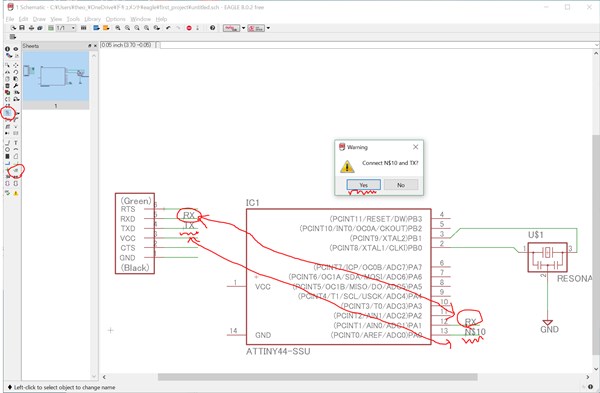Open the Errors warning-triangle tool
600x393 pixels.
coord(16,193)
